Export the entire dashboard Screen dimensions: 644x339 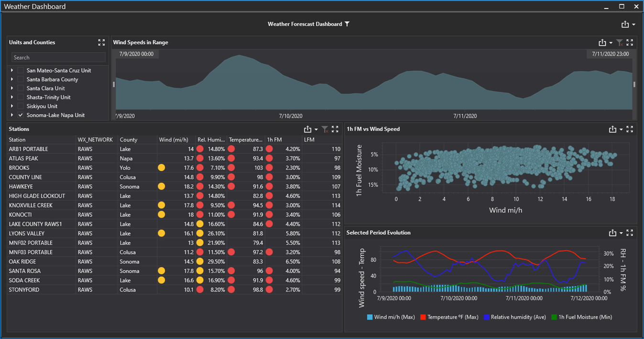pyautogui.click(x=625, y=24)
